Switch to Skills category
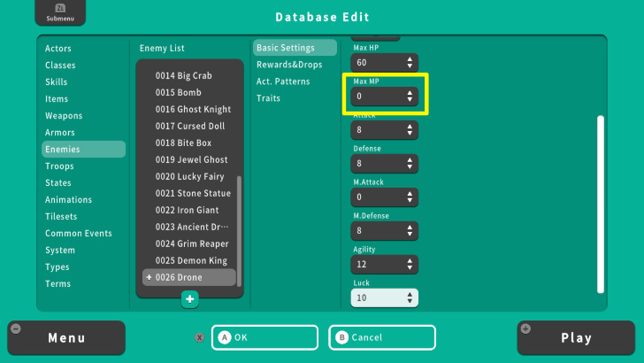Image resolution: width=644 pixels, height=363 pixels. 57,82
